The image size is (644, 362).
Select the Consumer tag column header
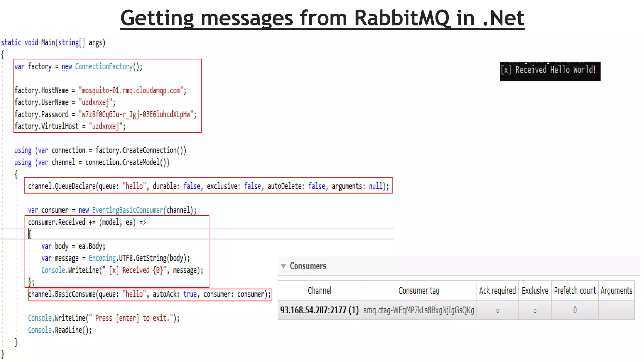click(x=419, y=291)
